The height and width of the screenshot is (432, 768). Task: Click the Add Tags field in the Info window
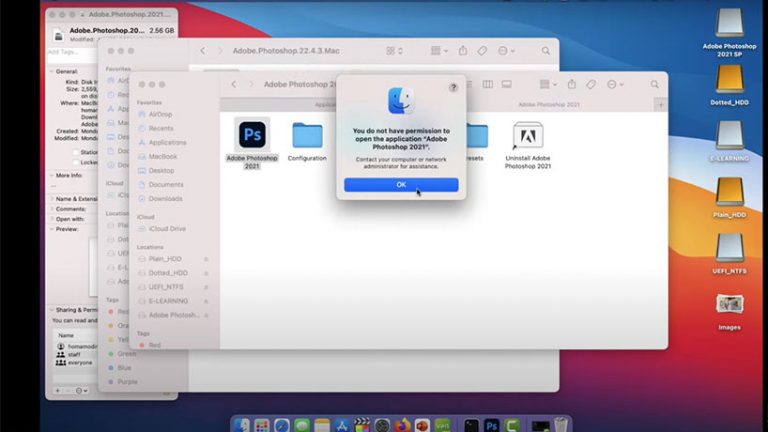(72, 52)
